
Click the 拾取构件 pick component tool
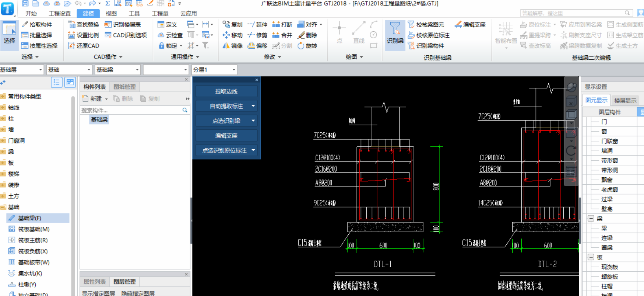(37, 24)
